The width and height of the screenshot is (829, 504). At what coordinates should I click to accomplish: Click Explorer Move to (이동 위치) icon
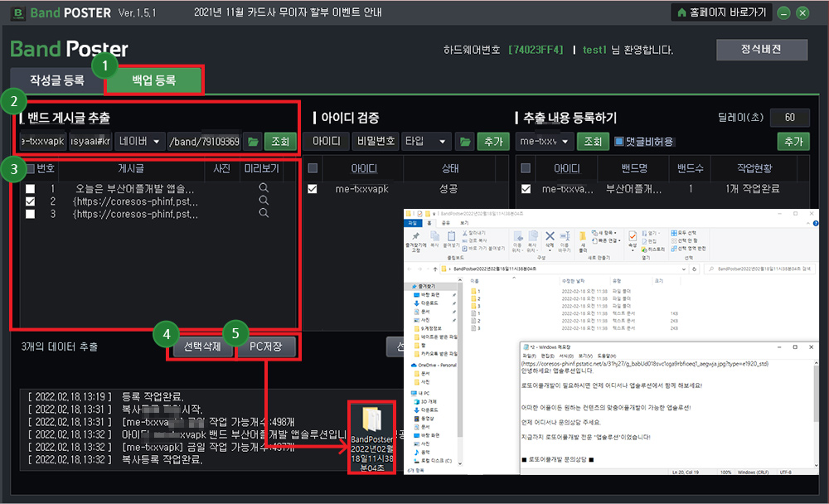517,236
